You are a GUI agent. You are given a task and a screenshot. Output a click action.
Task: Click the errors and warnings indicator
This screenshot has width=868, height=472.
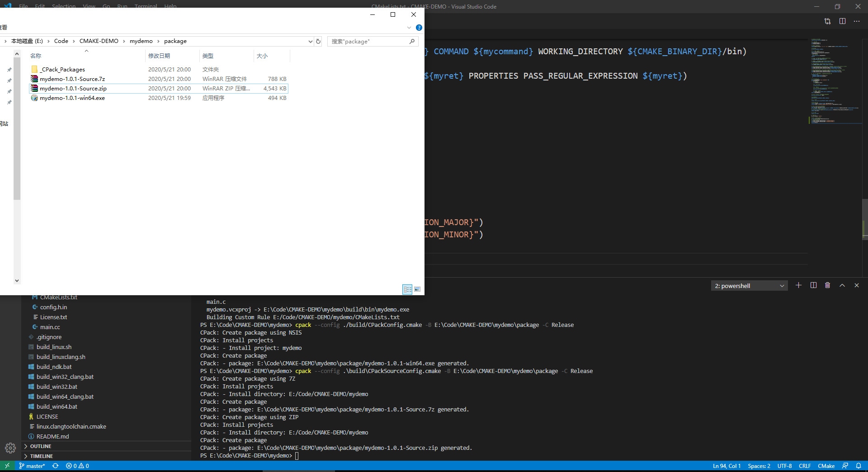click(77, 466)
